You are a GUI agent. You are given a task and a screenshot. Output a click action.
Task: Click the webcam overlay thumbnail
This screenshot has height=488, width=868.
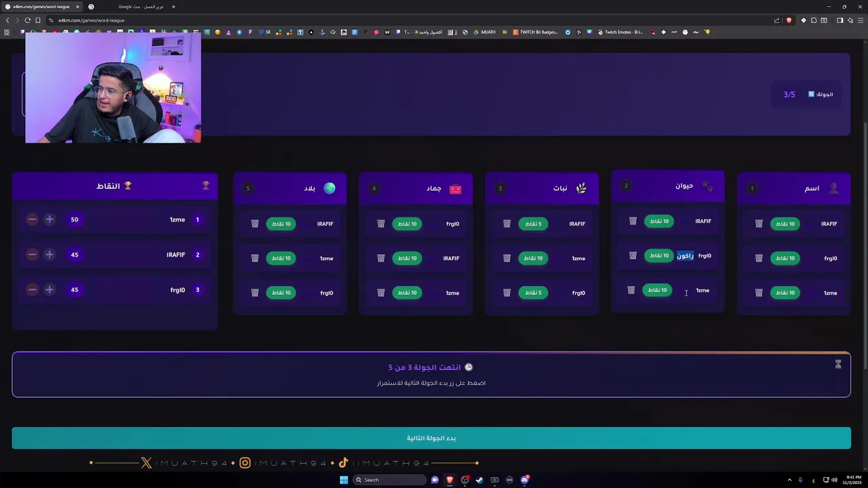pyautogui.click(x=113, y=88)
